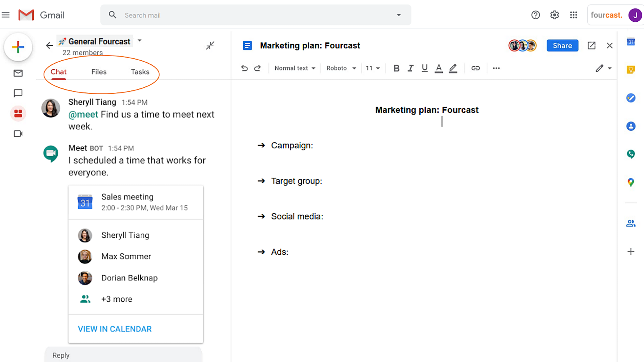The image size is (644, 362).
Task: Undo the last edit
Action: point(244,68)
